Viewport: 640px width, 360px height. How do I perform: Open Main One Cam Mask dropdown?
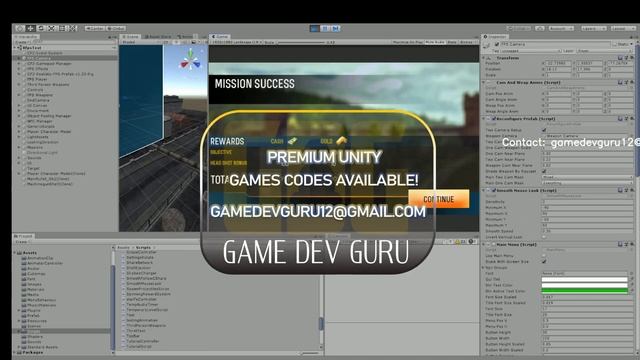(587, 183)
